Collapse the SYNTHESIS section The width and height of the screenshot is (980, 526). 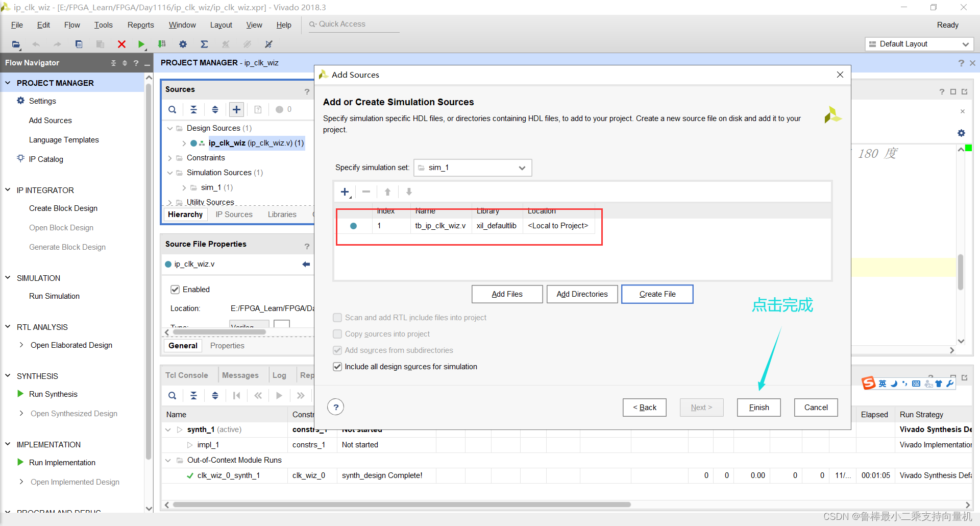coord(8,375)
